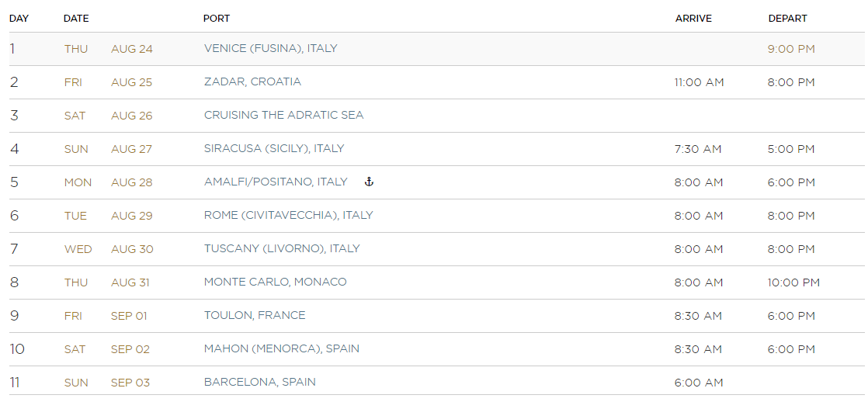Click Toulon, France port name
The width and height of the screenshot is (868, 402).
(x=255, y=315)
